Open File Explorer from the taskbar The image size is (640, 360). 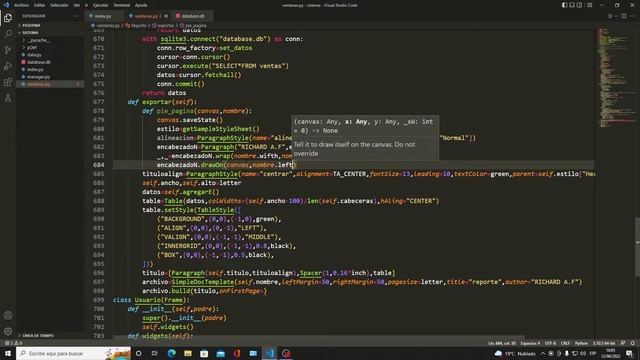[188, 353]
